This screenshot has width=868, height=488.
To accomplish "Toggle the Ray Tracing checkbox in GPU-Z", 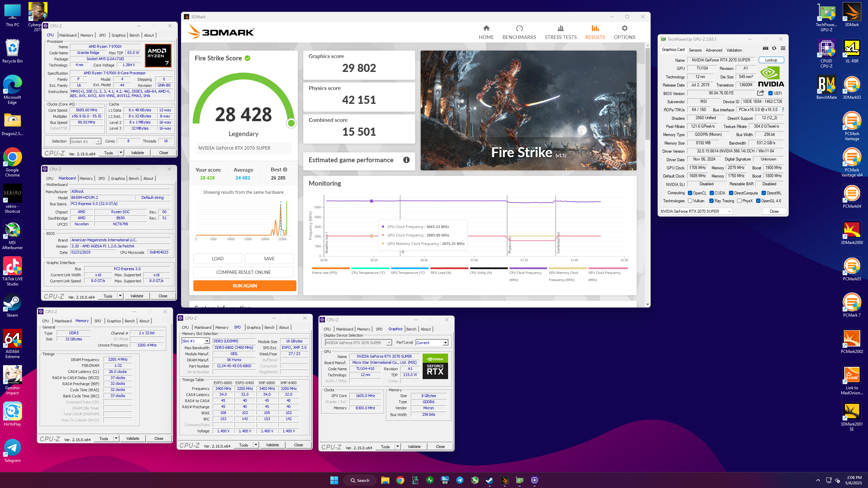I will point(711,201).
